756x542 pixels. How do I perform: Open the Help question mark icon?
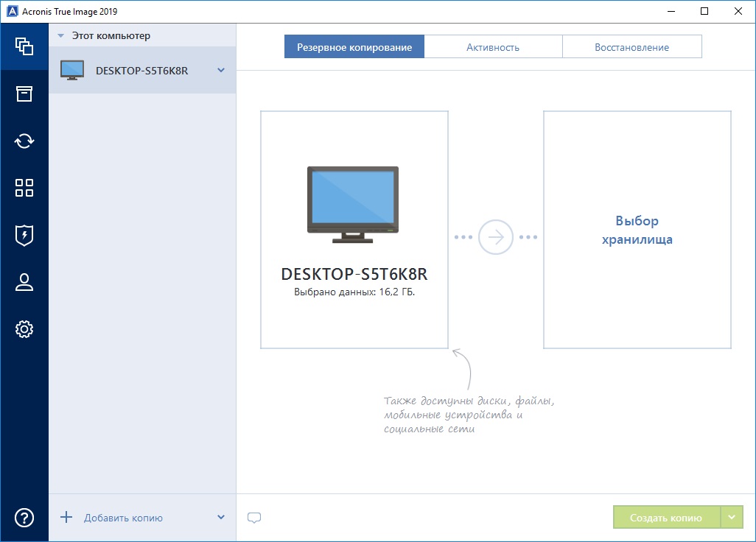[x=24, y=518]
